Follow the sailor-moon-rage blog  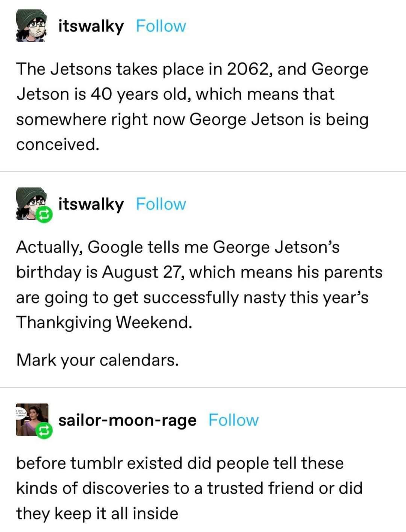coord(233,420)
